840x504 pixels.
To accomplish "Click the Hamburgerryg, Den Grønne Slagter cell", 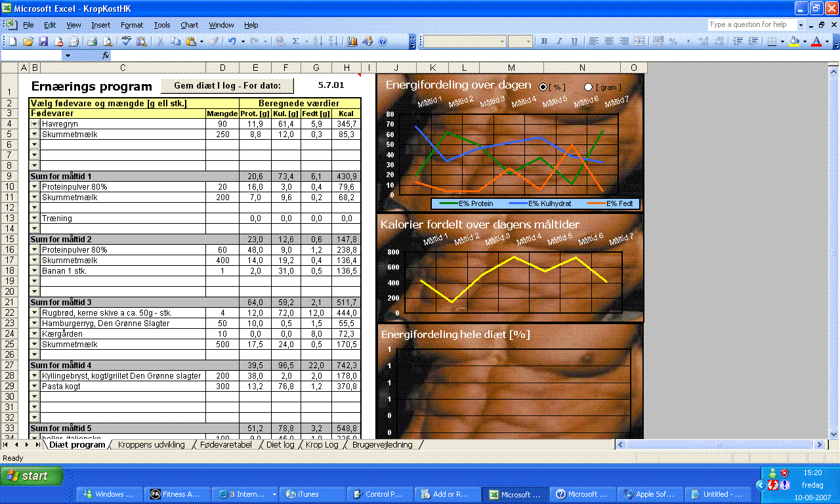I will coord(123,324).
